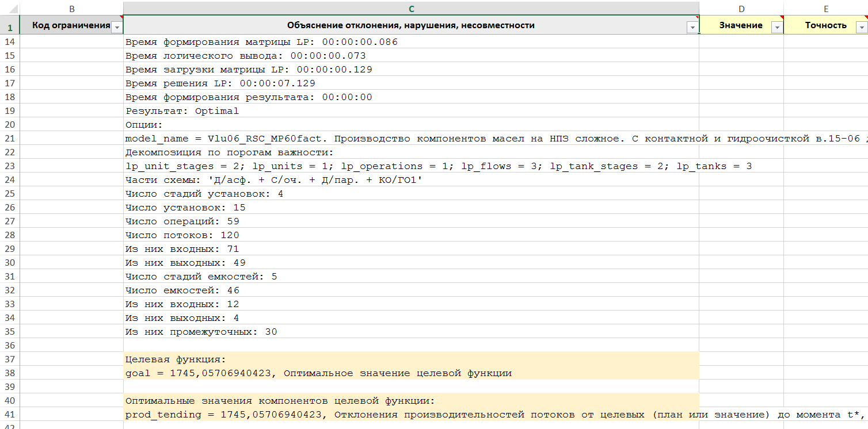Expand the "Значение" column filter arrow

pyautogui.click(x=776, y=28)
